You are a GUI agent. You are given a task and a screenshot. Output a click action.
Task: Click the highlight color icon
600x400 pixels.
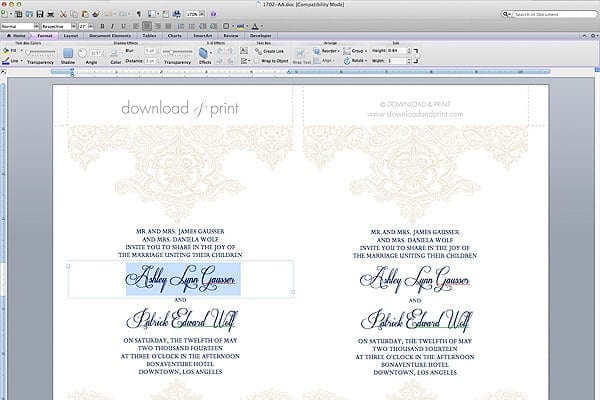click(240, 26)
